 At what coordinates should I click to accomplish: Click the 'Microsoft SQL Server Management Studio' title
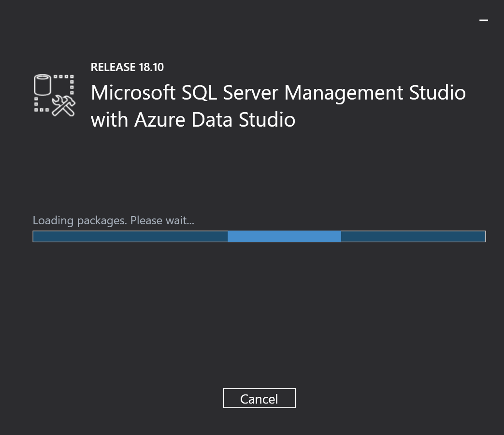pyautogui.click(x=278, y=93)
